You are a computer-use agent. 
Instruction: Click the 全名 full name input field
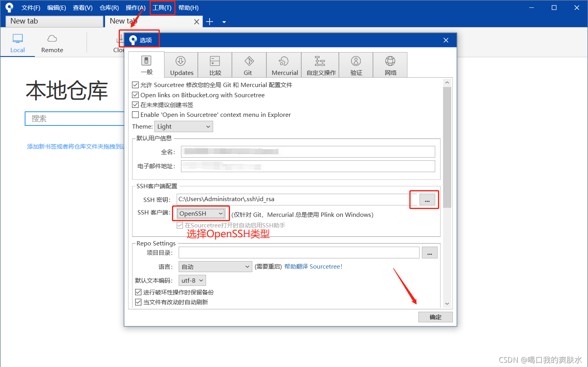click(x=308, y=152)
